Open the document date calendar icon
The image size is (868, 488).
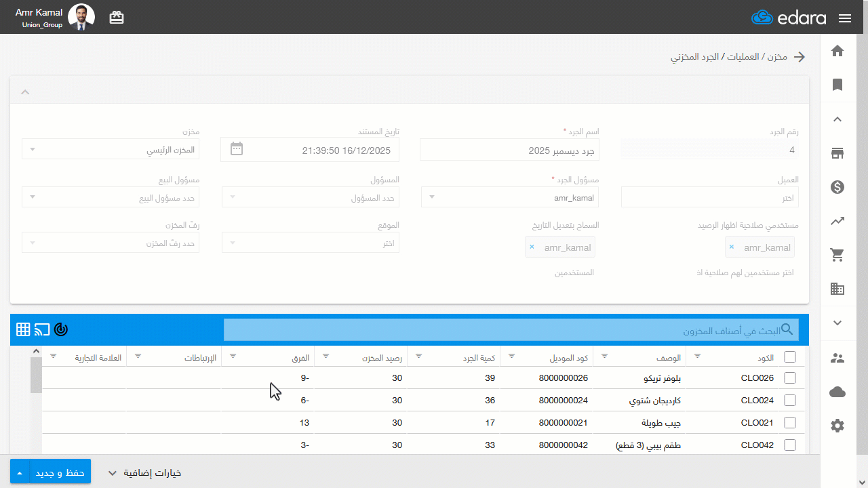click(x=237, y=148)
